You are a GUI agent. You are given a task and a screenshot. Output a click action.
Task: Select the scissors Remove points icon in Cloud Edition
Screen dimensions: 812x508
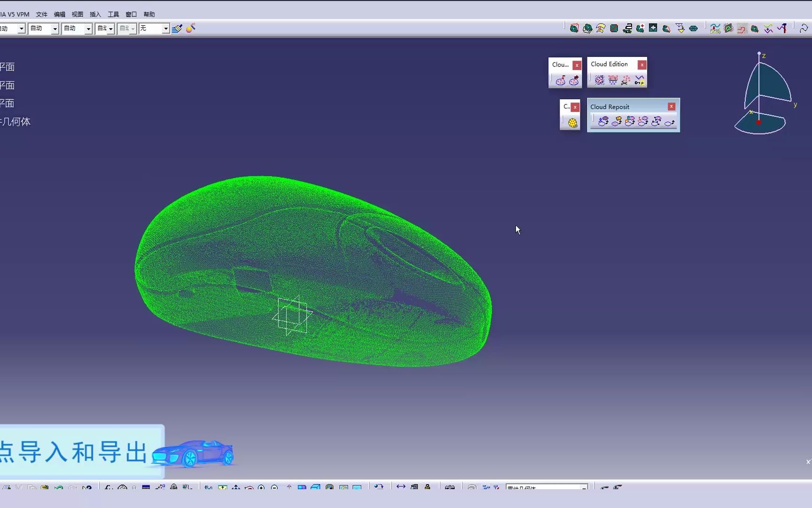626,80
